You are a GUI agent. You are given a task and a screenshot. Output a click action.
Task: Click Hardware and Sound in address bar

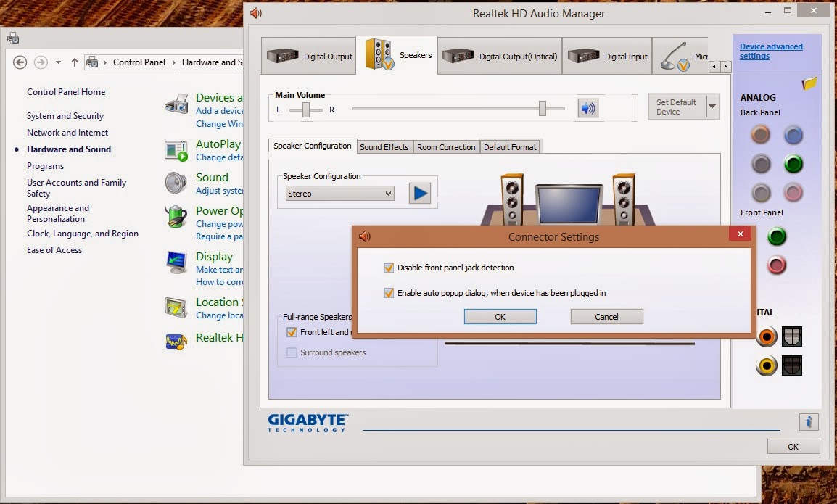click(x=212, y=62)
